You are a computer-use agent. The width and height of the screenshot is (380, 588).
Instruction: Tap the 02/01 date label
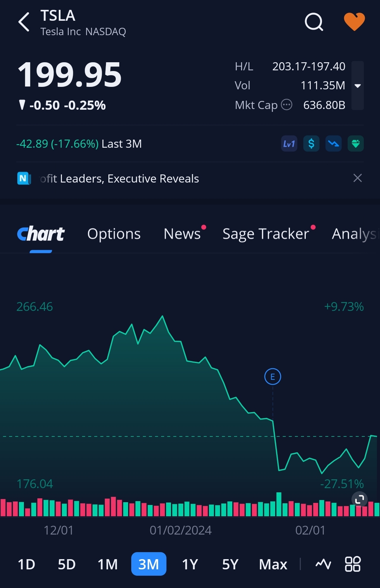(x=310, y=530)
